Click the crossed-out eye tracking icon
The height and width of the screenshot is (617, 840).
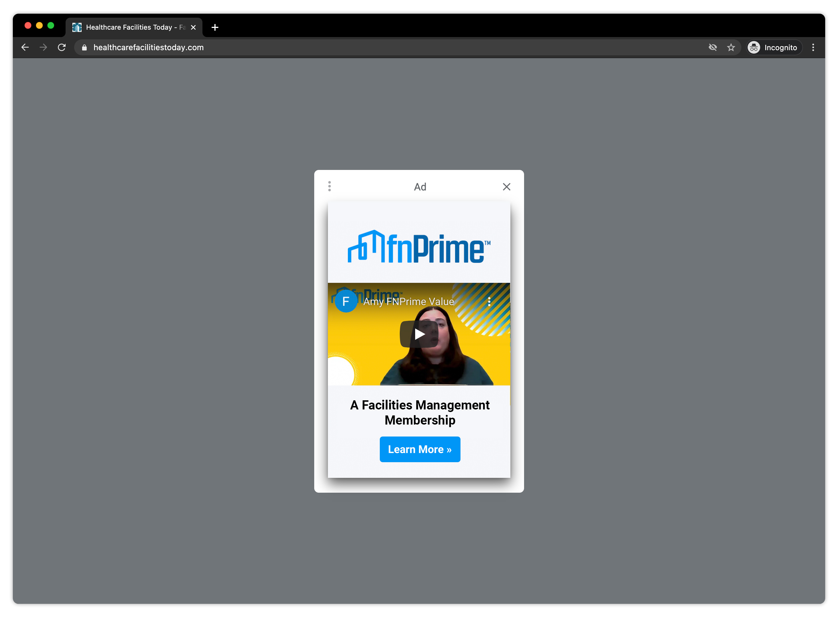(713, 47)
